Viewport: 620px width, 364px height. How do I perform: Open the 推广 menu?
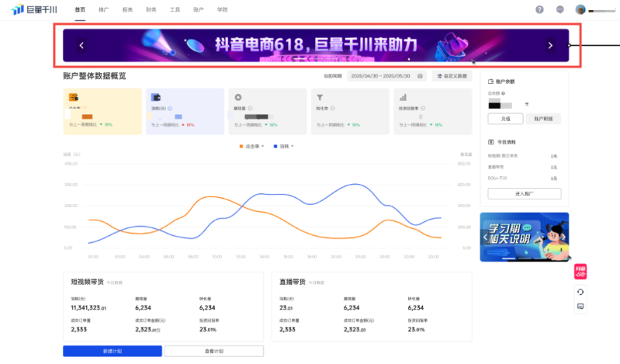coord(104,10)
